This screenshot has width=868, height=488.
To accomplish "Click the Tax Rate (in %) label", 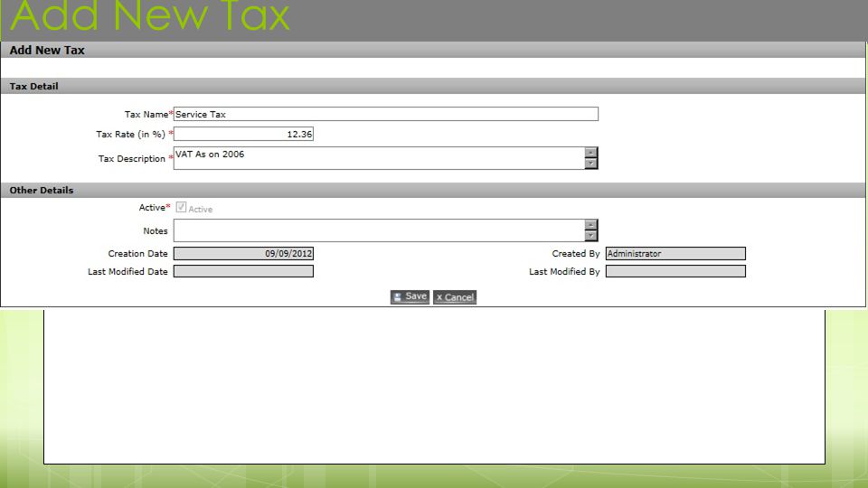I will [130, 134].
